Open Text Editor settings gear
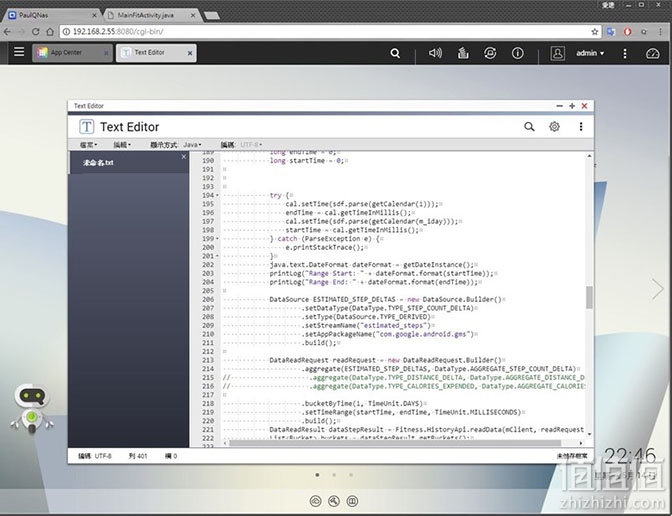 click(555, 126)
